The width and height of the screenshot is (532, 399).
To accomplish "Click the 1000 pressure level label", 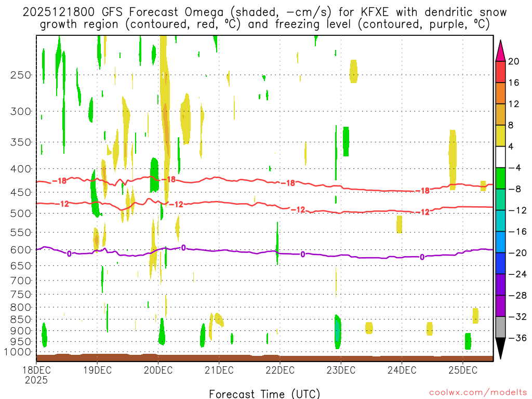I will pyautogui.click(x=18, y=352).
